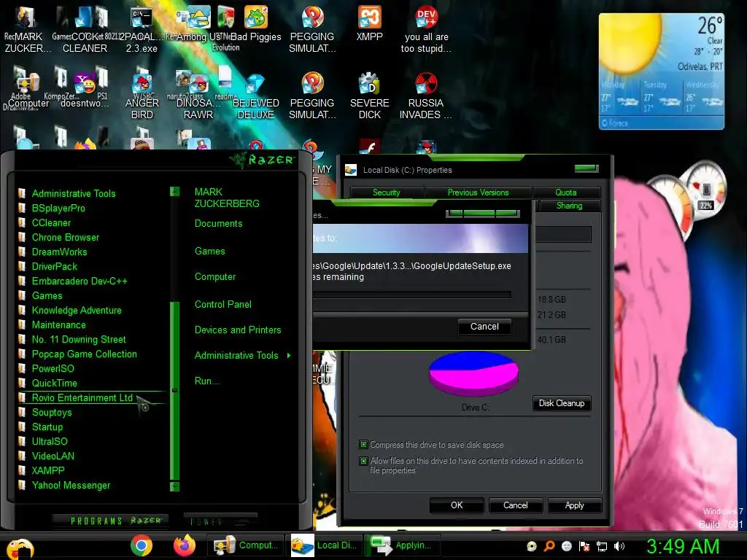Switch to the Security tab

pos(387,192)
